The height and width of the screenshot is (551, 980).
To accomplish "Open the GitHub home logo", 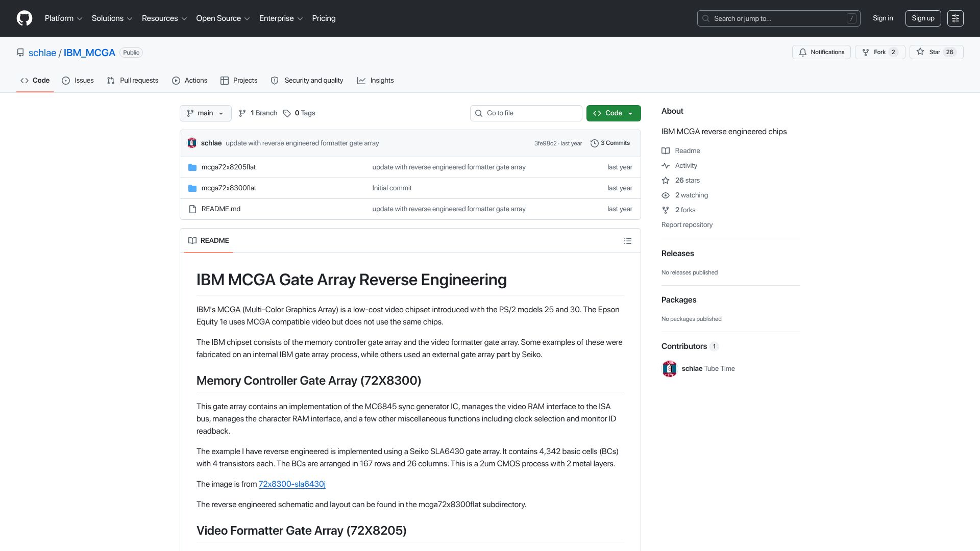I will click(x=24, y=18).
